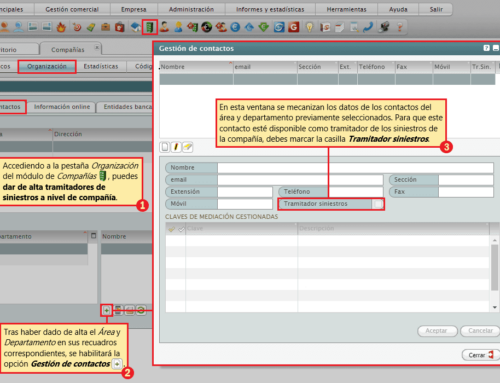500x383 pixels.
Task: Click the stamp icon near help
Action: click(x=384, y=27)
